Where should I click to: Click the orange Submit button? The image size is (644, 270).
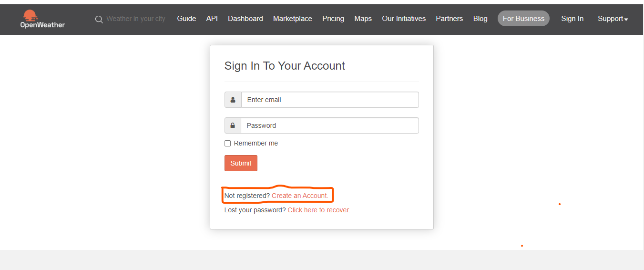coord(241,163)
